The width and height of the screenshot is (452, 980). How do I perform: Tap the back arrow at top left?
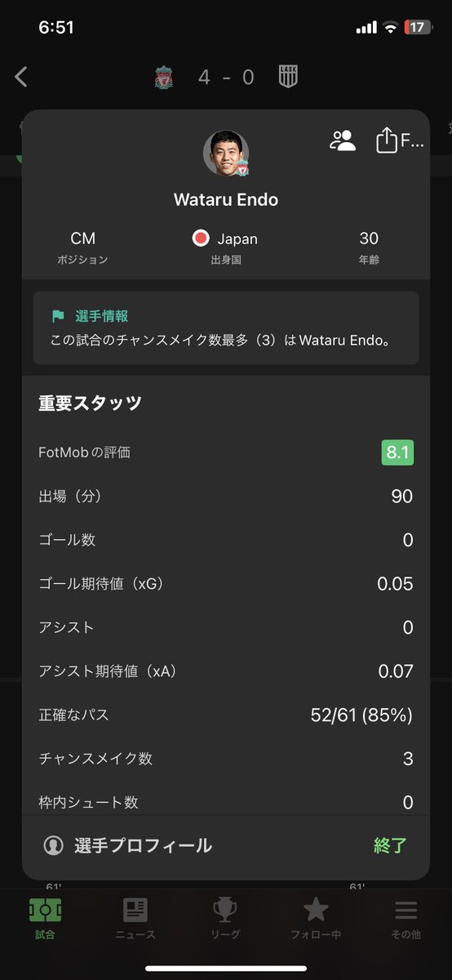pos(21,77)
